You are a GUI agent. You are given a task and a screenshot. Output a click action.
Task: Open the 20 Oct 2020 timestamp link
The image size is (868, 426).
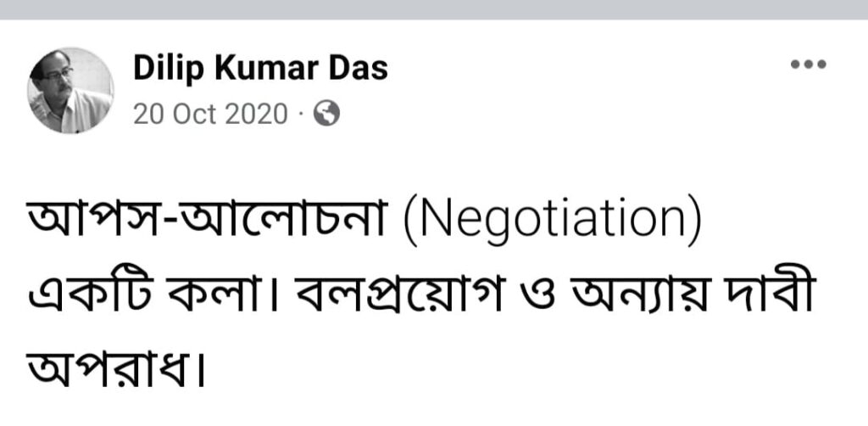[210, 114]
